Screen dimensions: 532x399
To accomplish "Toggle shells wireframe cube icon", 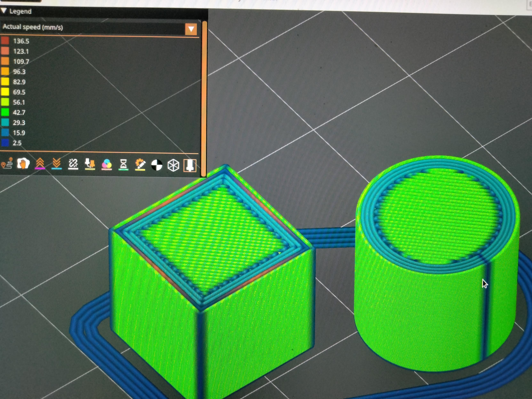I will [x=173, y=165].
